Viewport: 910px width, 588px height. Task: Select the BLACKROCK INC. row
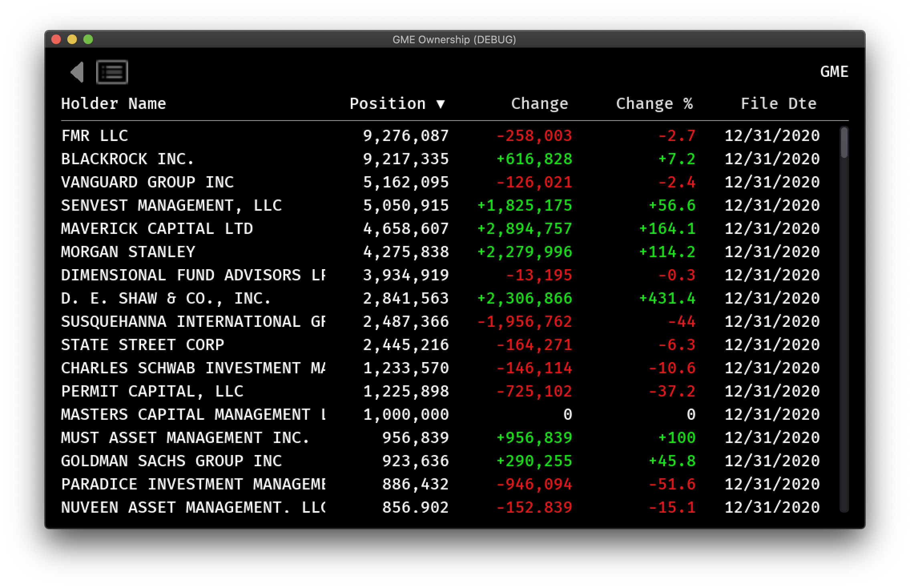(x=127, y=159)
